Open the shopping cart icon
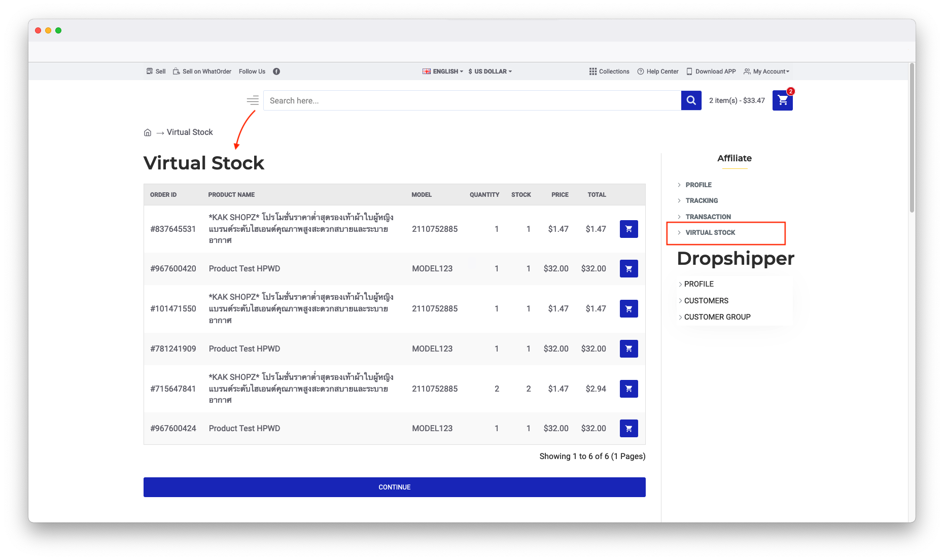This screenshot has width=944, height=560. click(x=782, y=100)
